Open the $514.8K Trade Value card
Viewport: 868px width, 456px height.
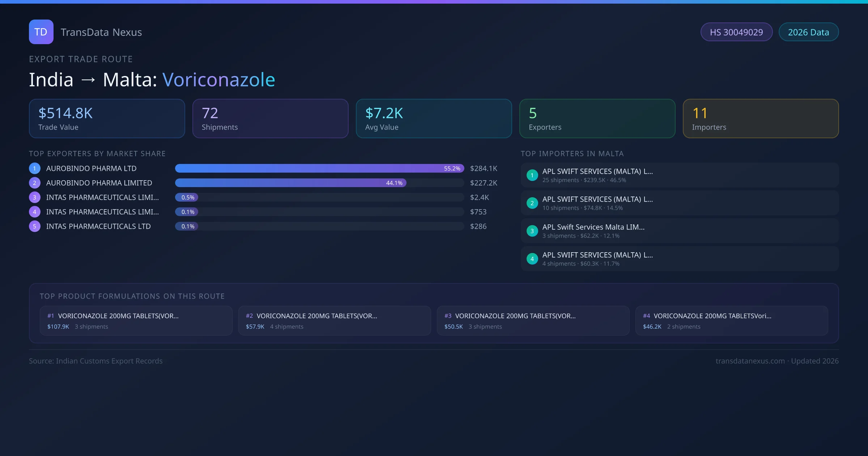tap(107, 119)
